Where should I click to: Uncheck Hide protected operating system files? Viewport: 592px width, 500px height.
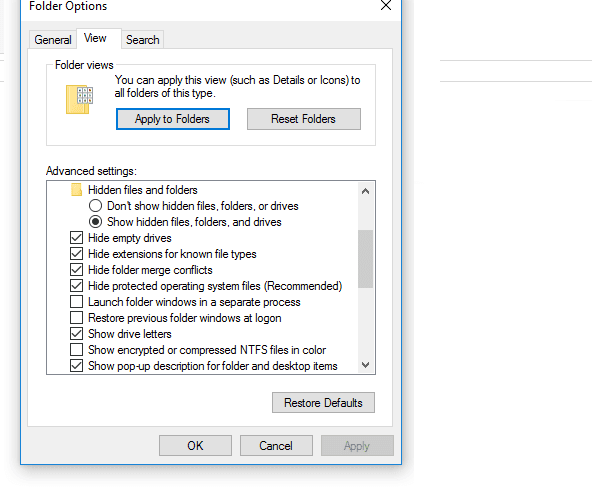pyautogui.click(x=76, y=285)
